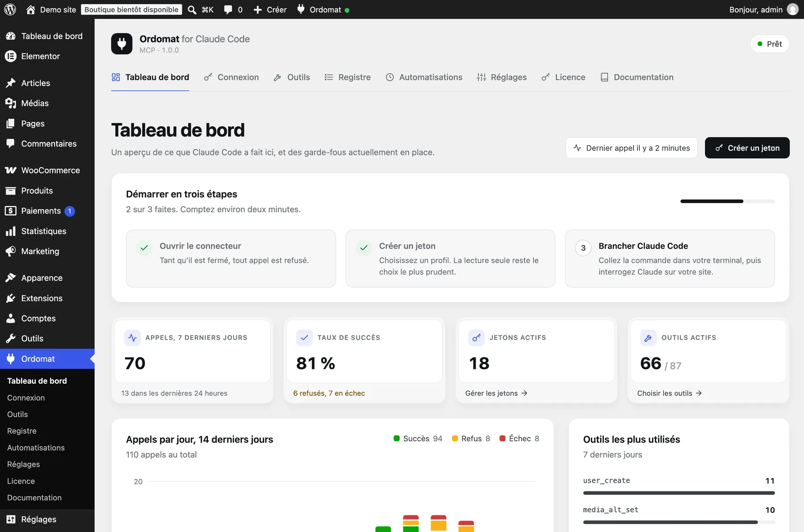The image size is (804, 532).
Task: Open Produits in the sidebar
Action: (x=47, y=191)
